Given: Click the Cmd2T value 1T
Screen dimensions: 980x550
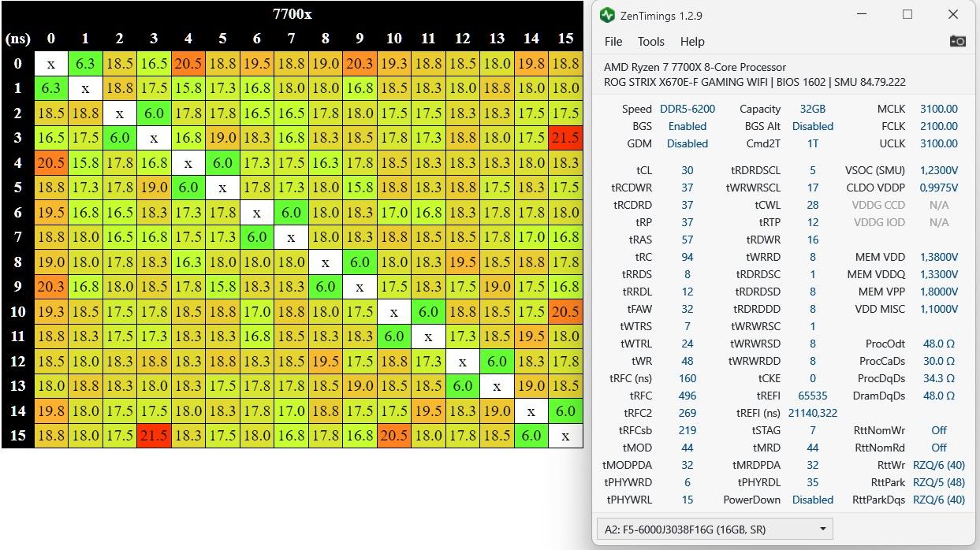Looking at the screenshot, I should 813,143.
